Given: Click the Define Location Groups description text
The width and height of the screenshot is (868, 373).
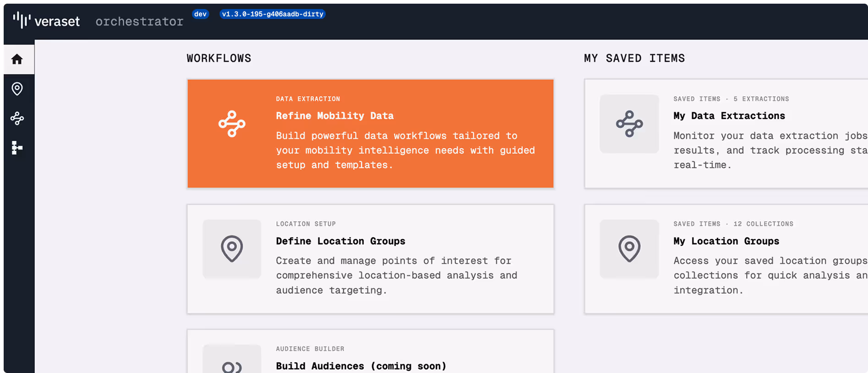Looking at the screenshot, I should [396, 275].
